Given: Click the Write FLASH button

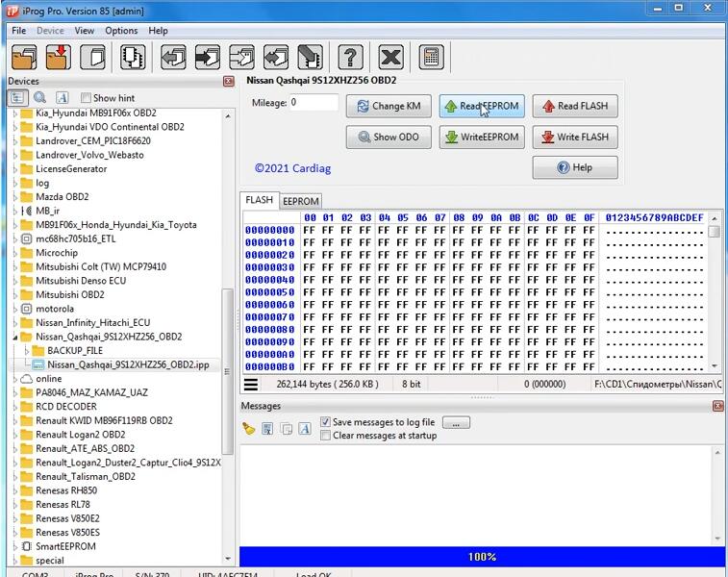Looking at the screenshot, I should (x=575, y=137).
